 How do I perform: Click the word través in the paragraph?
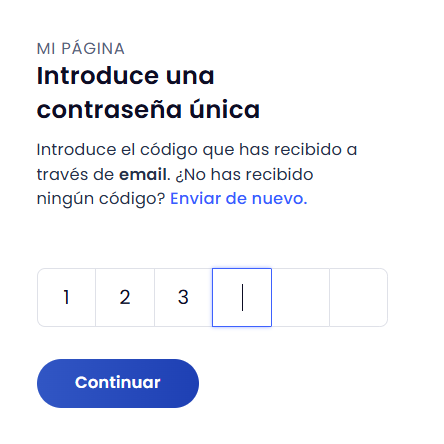coord(63,174)
